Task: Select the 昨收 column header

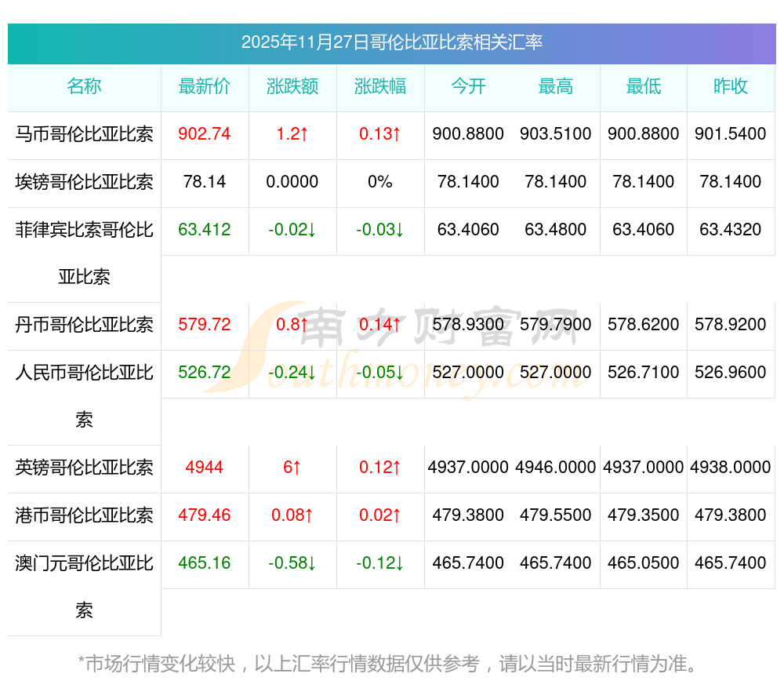Action: pyautogui.click(x=731, y=87)
